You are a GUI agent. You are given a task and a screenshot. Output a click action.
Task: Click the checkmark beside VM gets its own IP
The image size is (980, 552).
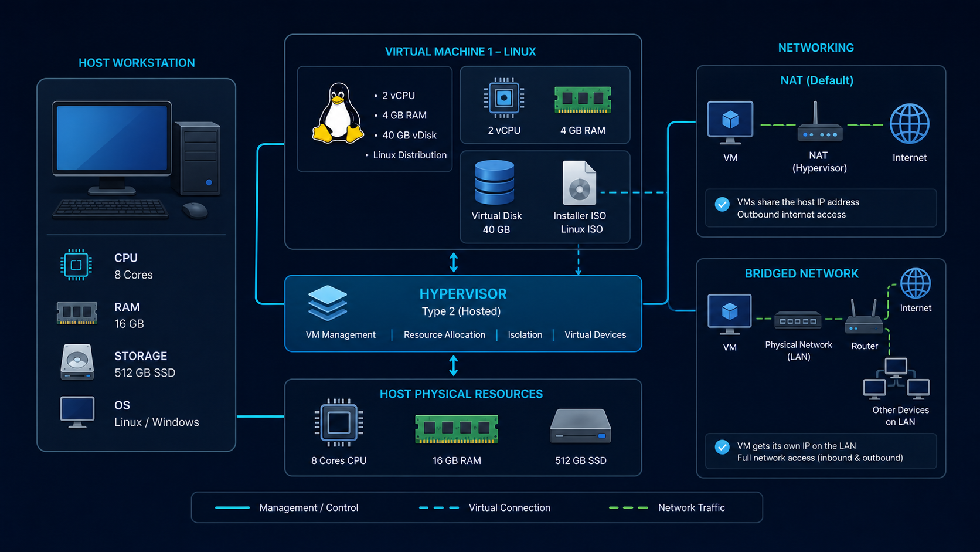pos(722,447)
